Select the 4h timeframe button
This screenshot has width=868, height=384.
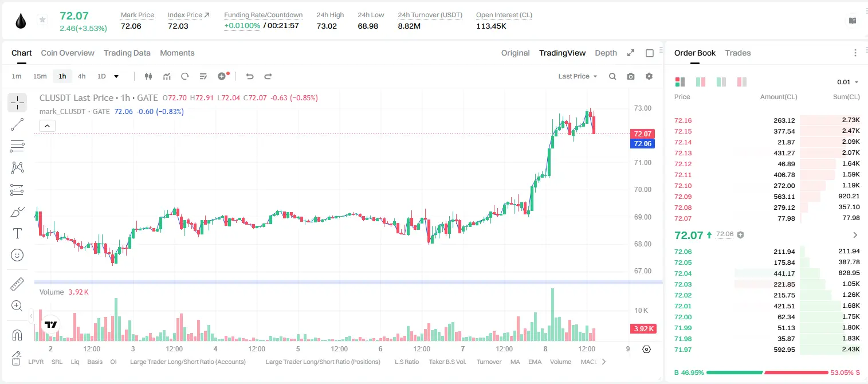point(82,76)
